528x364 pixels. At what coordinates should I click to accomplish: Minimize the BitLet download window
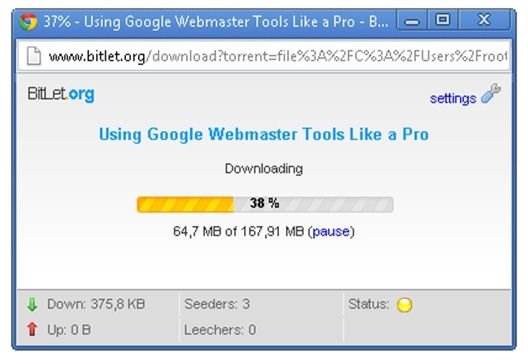coord(412,20)
